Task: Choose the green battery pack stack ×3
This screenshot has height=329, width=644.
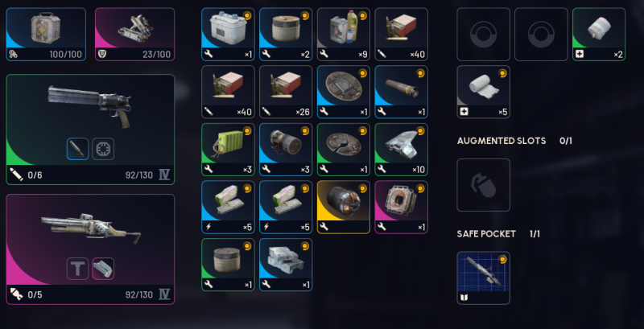Action: pos(228,150)
